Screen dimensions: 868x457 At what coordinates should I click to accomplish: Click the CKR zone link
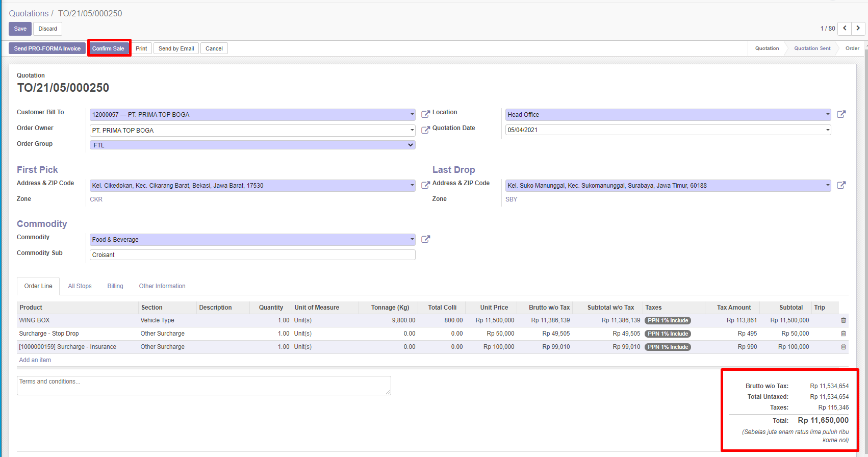(x=96, y=199)
